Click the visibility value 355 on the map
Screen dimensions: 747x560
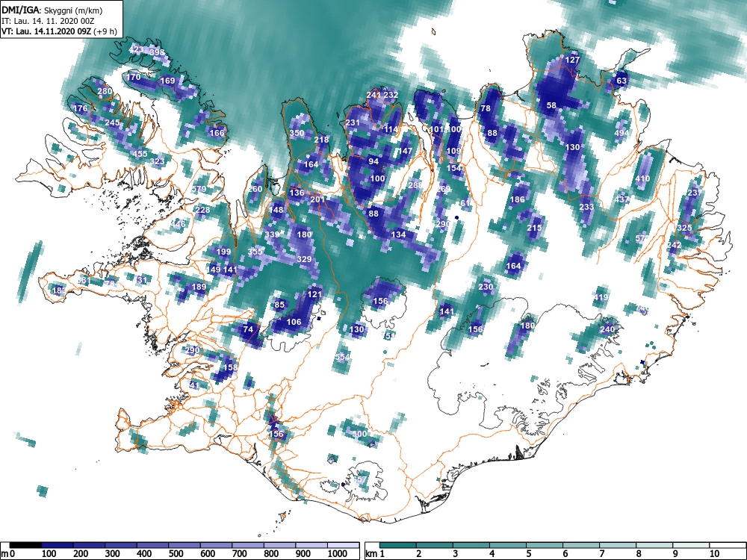(x=255, y=252)
